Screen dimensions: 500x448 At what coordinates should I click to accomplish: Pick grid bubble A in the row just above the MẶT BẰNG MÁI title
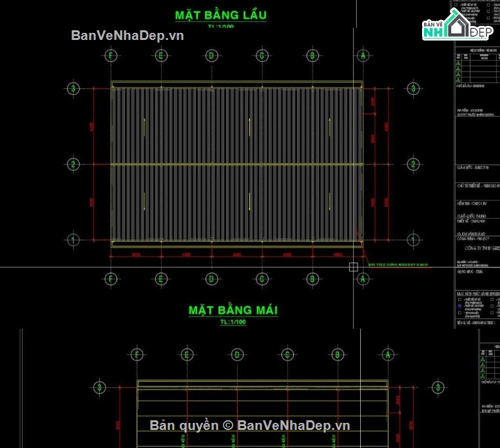[363, 279]
